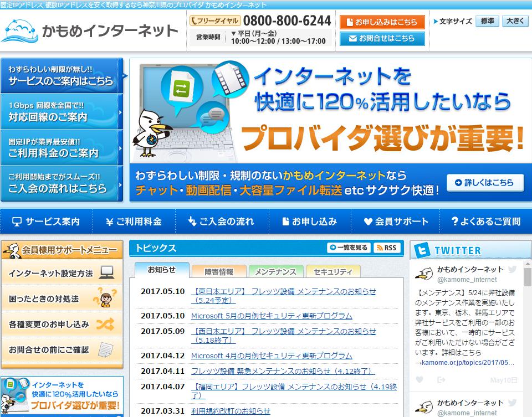Open 東日本エリア フレッツ設備 メンテナンス notice
The width and height of the screenshot is (532, 417).
284,296
